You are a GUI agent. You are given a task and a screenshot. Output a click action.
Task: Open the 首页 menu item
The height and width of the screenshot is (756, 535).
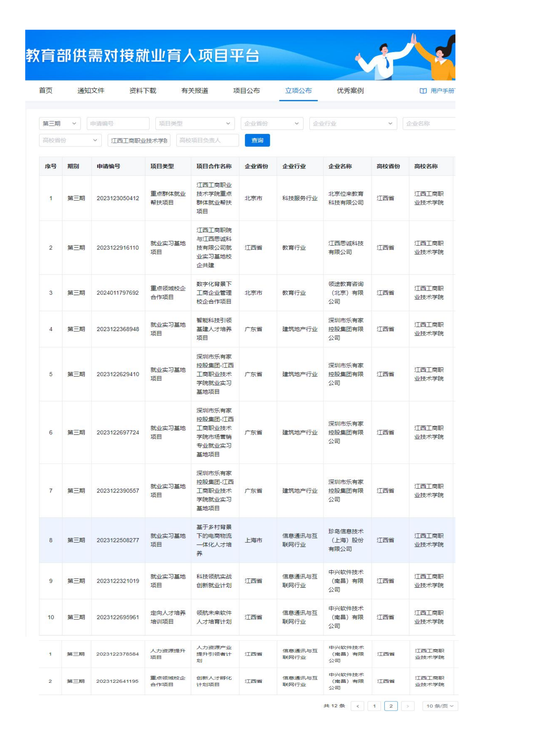[x=46, y=91]
